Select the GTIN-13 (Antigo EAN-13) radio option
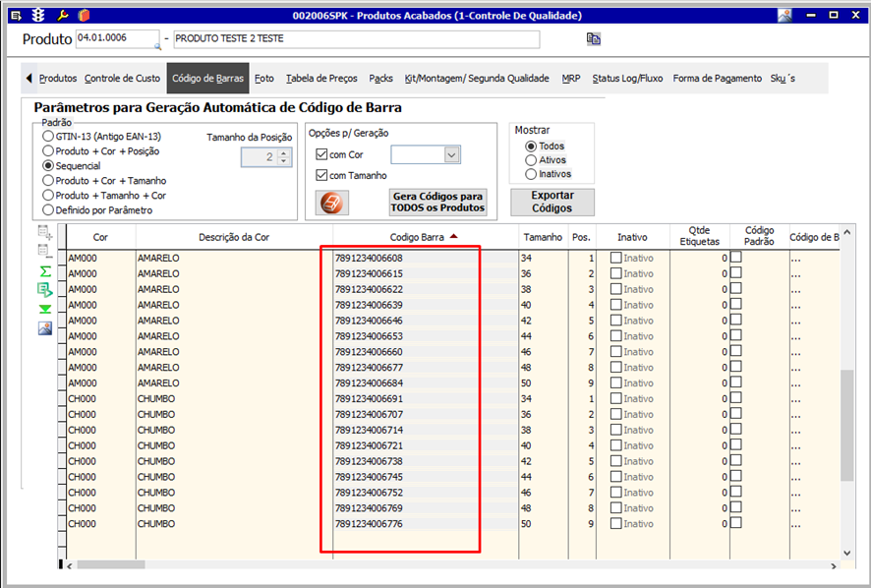The image size is (871, 588). tap(48, 137)
